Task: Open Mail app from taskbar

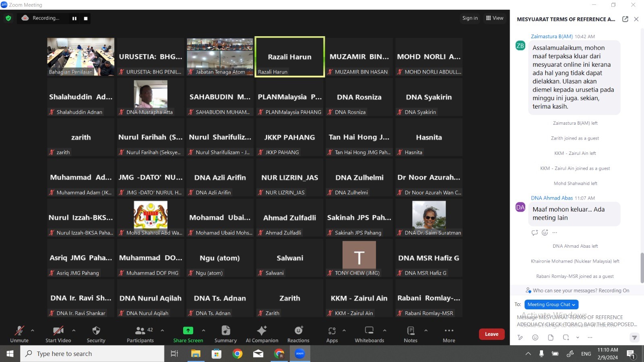Action: (x=258, y=354)
